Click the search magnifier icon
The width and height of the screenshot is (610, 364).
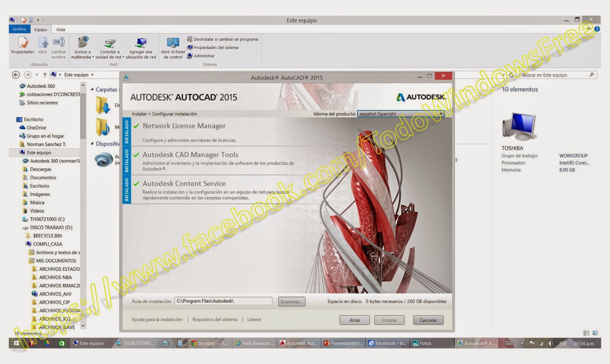(591, 75)
